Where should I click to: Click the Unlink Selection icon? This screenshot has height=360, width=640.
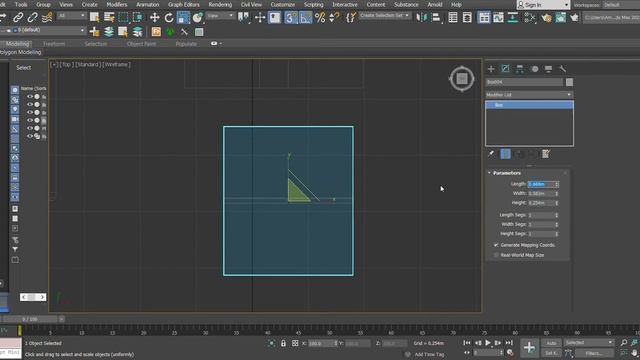32,18
